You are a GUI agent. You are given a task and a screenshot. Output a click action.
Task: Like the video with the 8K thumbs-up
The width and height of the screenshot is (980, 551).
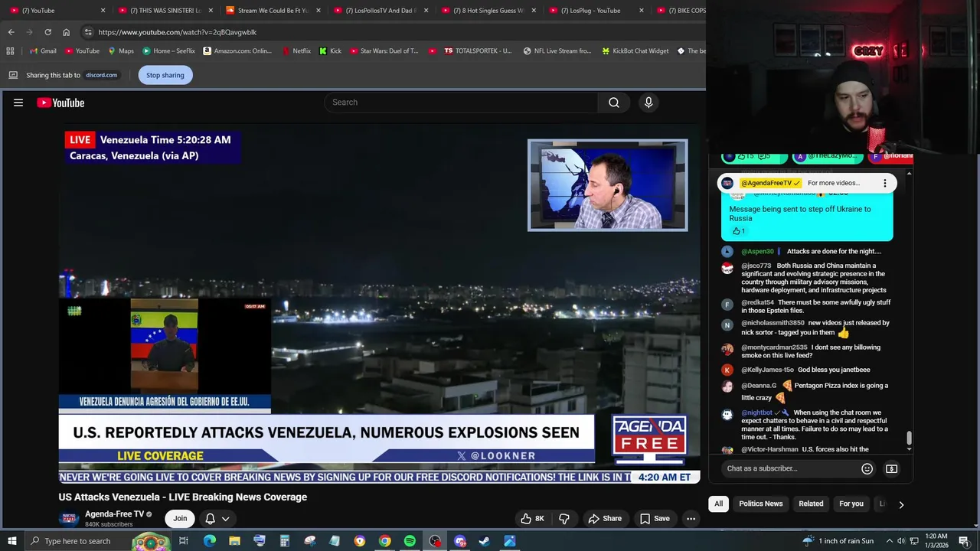pyautogui.click(x=532, y=518)
